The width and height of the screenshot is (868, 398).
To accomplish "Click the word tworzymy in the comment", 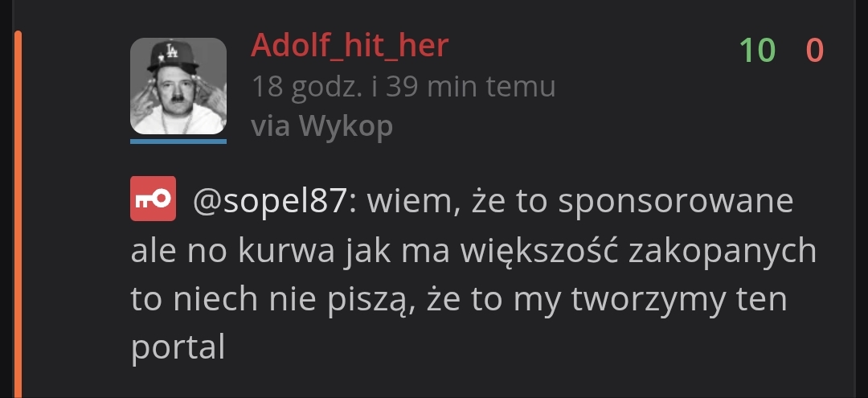I will [649, 299].
